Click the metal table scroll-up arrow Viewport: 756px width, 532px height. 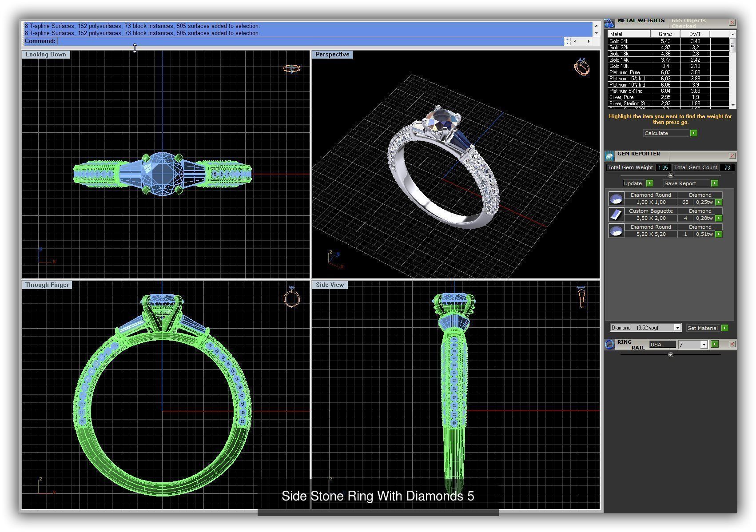[x=733, y=34]
